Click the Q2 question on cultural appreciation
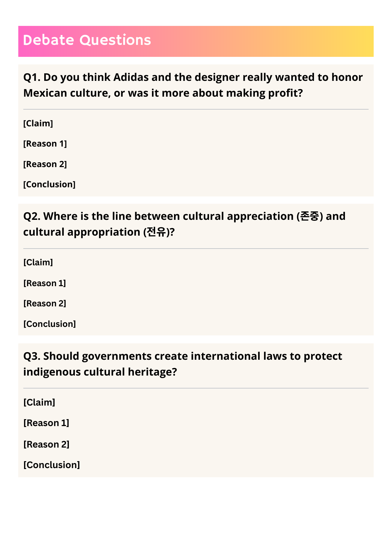Viewport: 392px width, 554px height. [x=184, y=224]
